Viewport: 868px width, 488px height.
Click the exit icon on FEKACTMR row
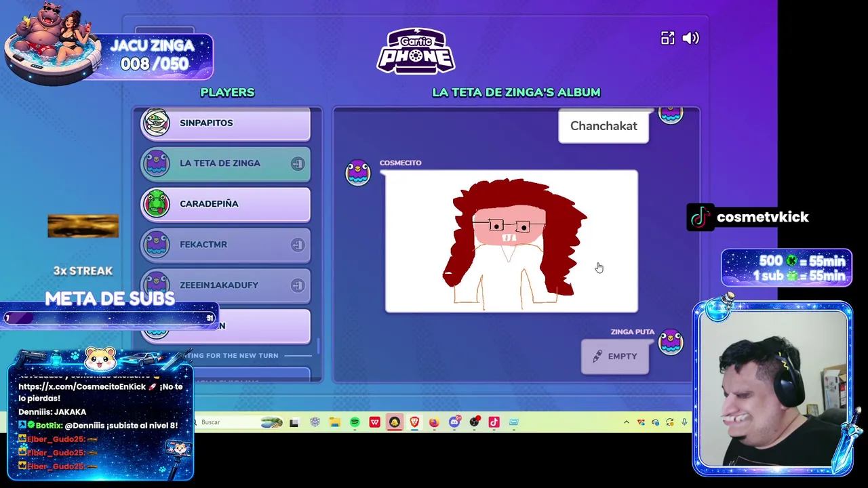(x=298, y=245)
